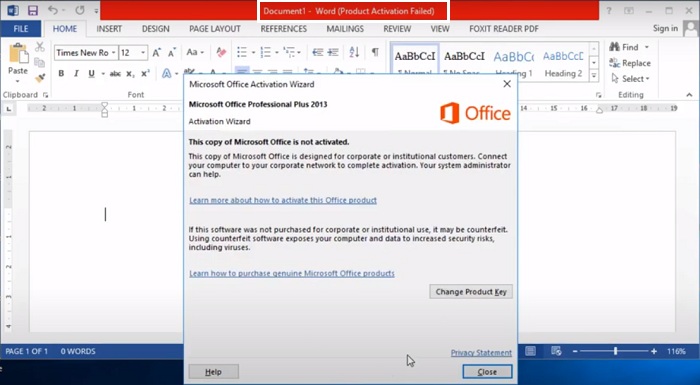Click the Cut scissors icon
The height and width of the screenshot is (385, 700).
tap(40, 47)
